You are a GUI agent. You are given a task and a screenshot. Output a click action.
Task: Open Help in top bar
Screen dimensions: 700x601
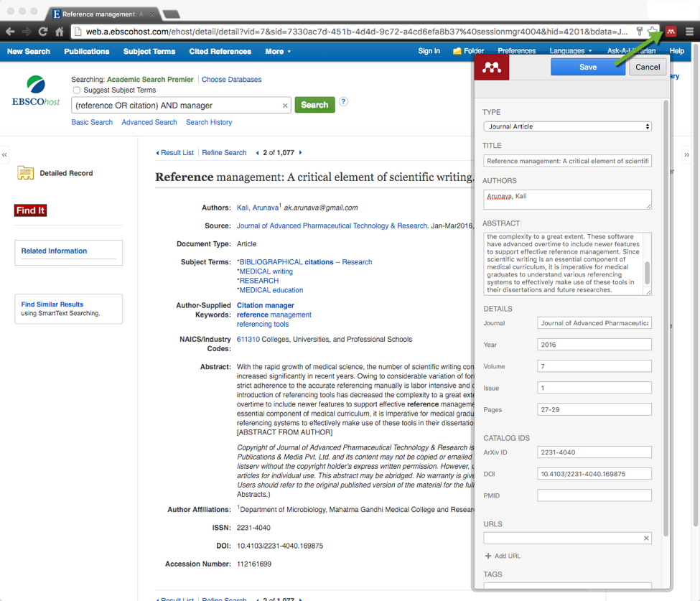[677, 51]
